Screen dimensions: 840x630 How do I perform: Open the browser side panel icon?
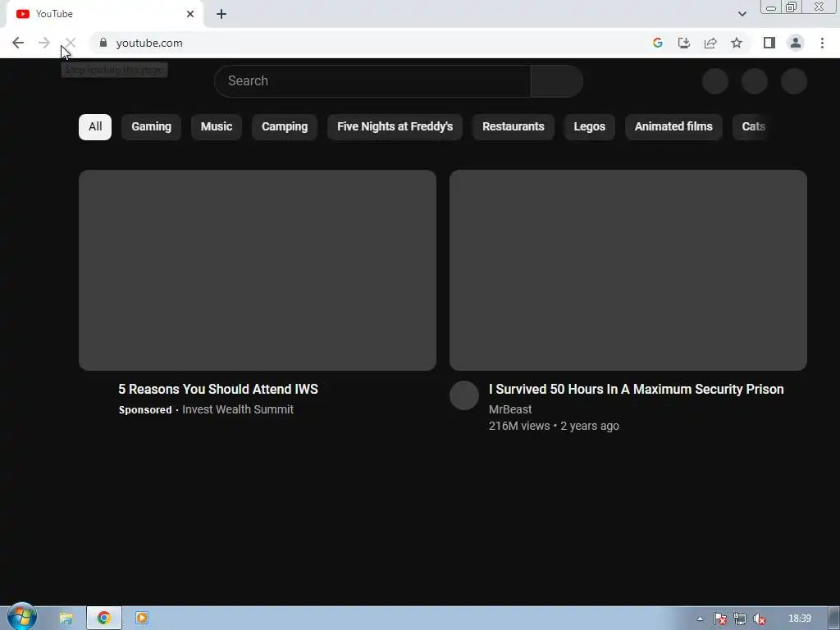point(769,43)
